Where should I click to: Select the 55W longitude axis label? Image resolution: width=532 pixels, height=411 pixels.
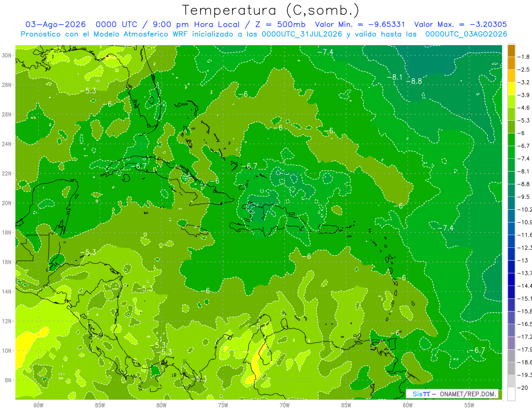point(469,405)
